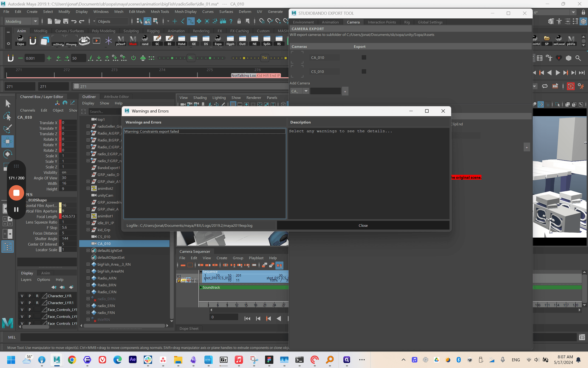Expand the animBot2 node in Outliner
Screen dimensions: 588x368
point(88,188)
